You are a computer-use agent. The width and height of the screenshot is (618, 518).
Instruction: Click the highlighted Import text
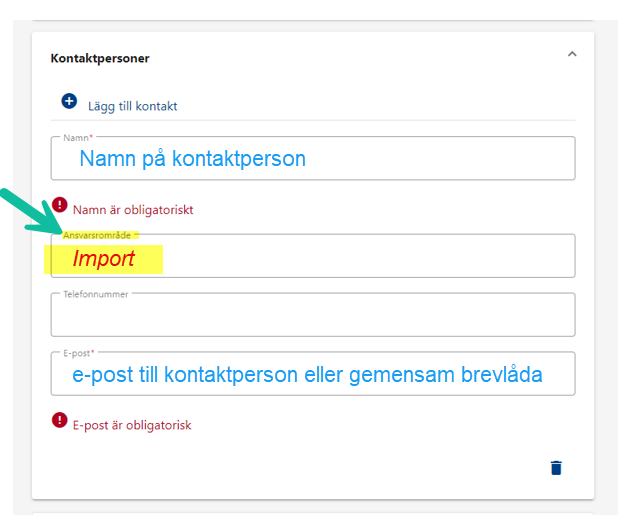point(104,259)
